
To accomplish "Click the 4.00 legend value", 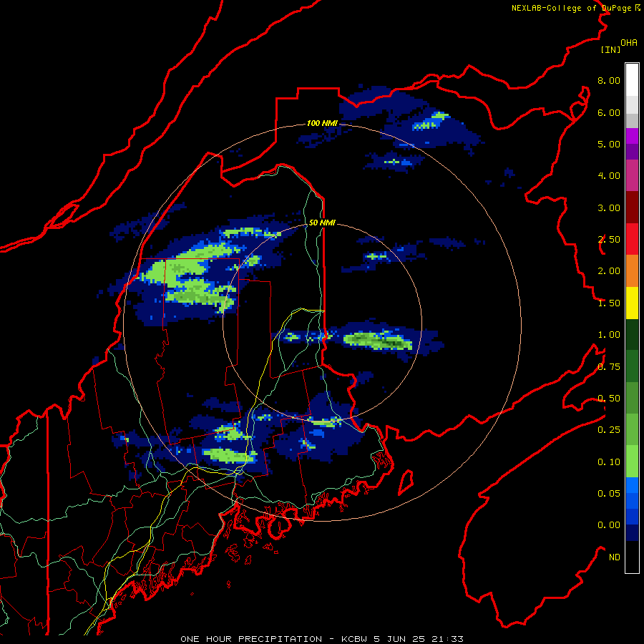I will [609, 176].
